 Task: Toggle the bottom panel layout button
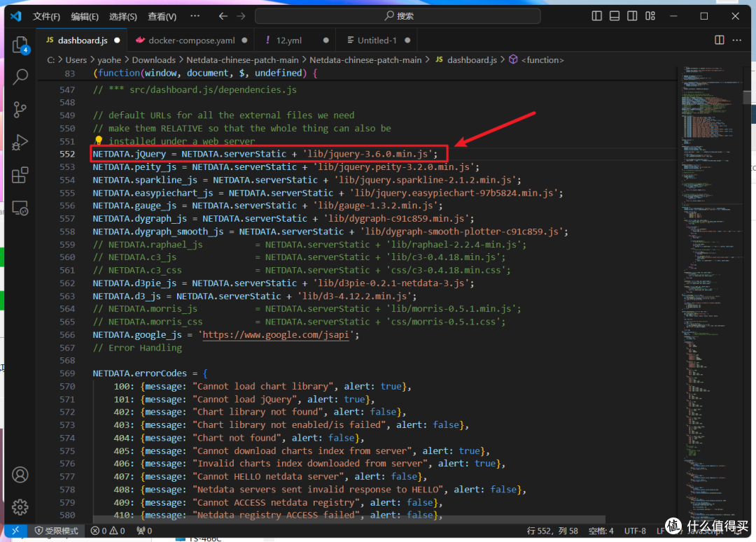pyautogui.click(x=615, y=16)
